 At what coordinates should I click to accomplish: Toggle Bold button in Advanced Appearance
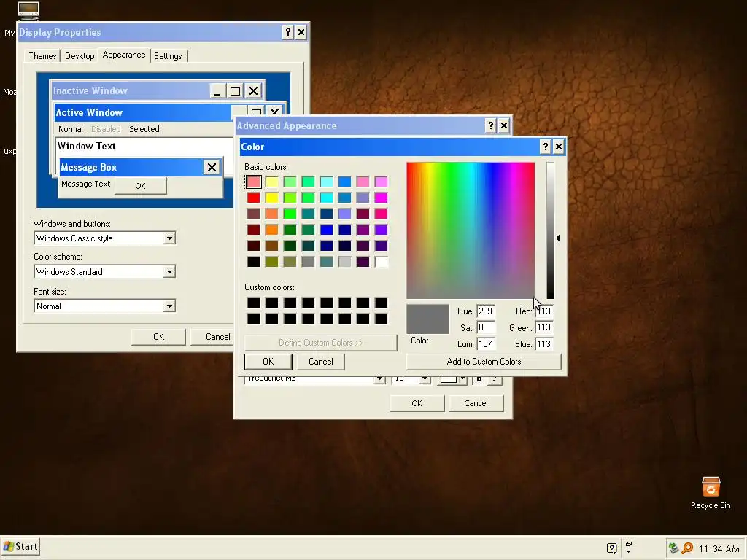click(x=479, y=379)
